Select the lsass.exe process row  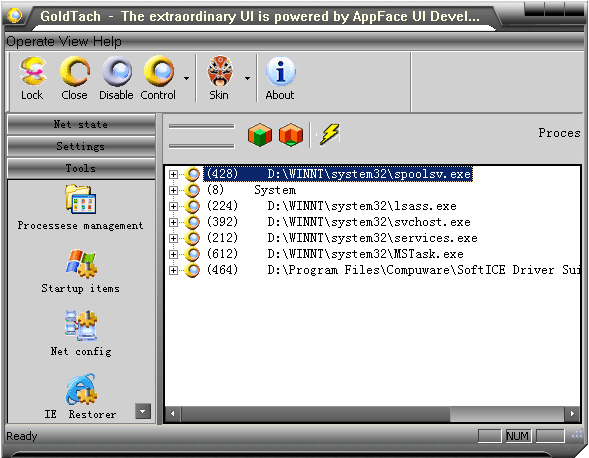pos(331,206)
